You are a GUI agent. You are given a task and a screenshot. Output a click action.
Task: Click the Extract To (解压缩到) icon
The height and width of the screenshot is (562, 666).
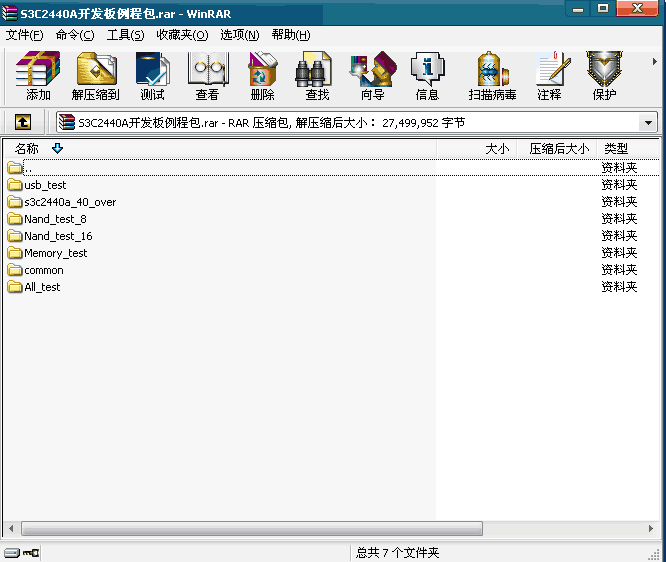point(96,76)
